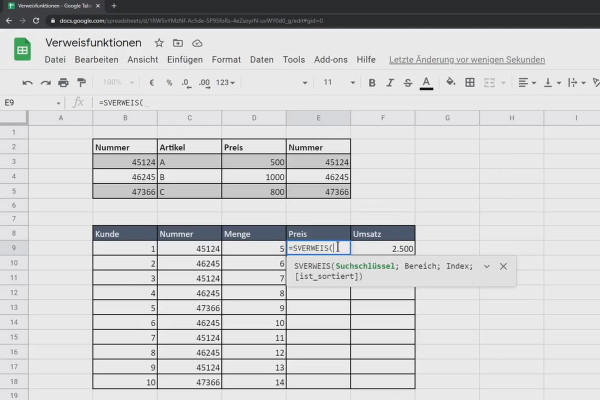Open the Format menu
Screen dimensions: 600x400
tap(226, 60)
